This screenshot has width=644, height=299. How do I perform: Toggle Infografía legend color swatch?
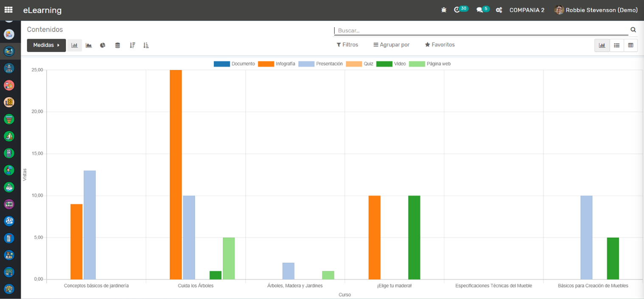(266, 64)
